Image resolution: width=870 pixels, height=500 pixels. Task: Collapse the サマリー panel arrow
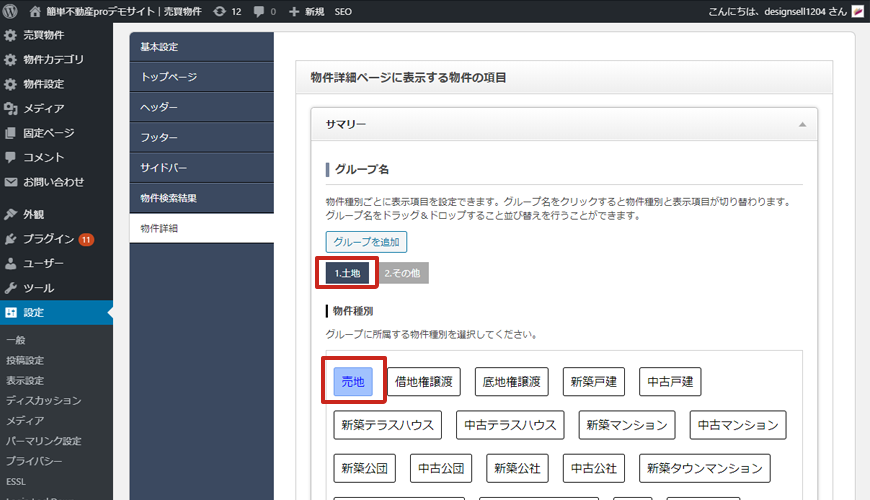801,125
